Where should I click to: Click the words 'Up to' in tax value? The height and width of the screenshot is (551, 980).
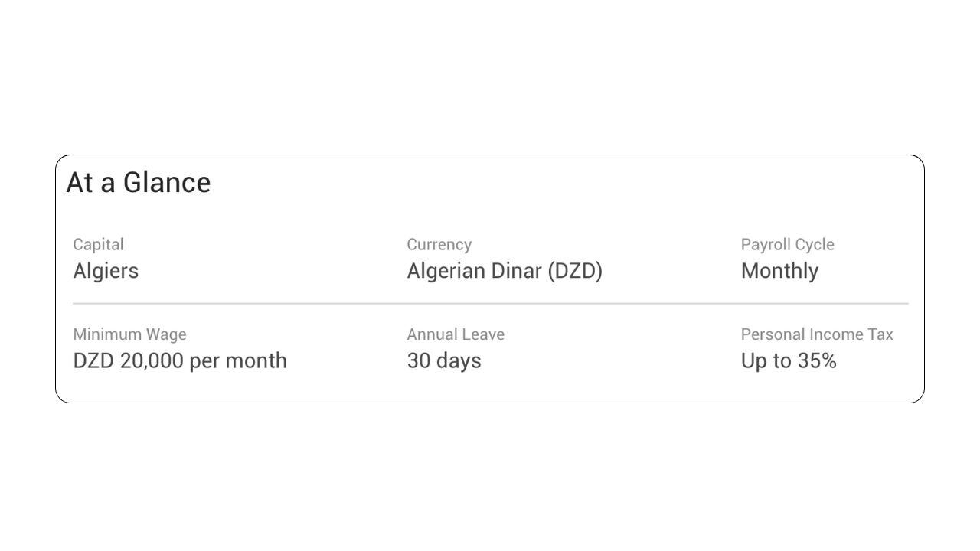tap(764, 360)
